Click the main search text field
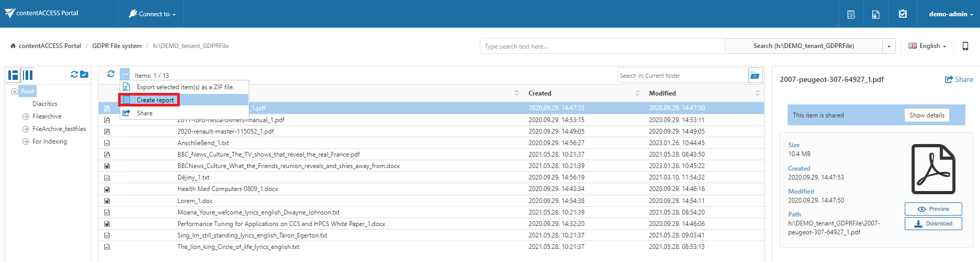 tap(602, 46)
